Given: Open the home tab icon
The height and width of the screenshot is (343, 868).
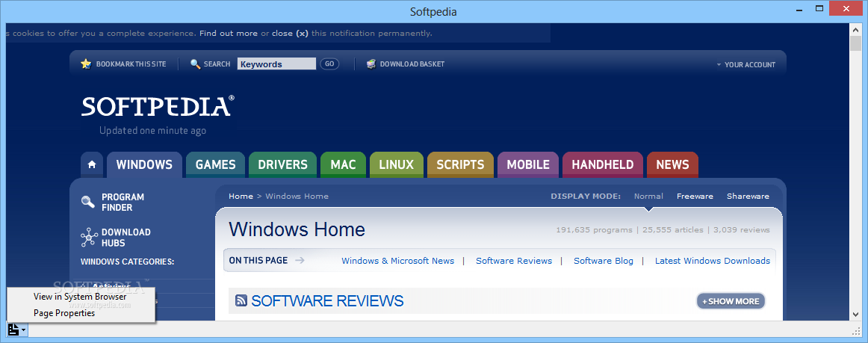Looking at the screenshot, I should tap(92, 164).
